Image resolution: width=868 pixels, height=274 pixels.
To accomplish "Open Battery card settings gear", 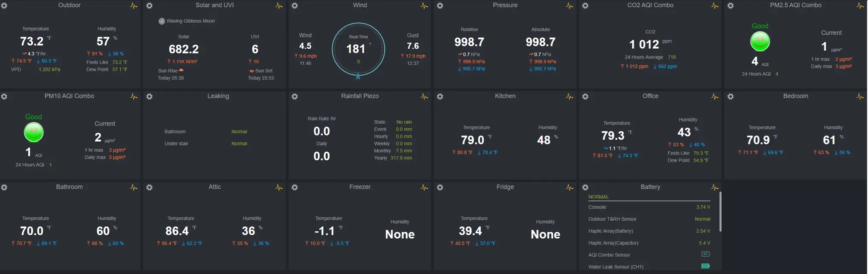I will (x=585, y=187).
